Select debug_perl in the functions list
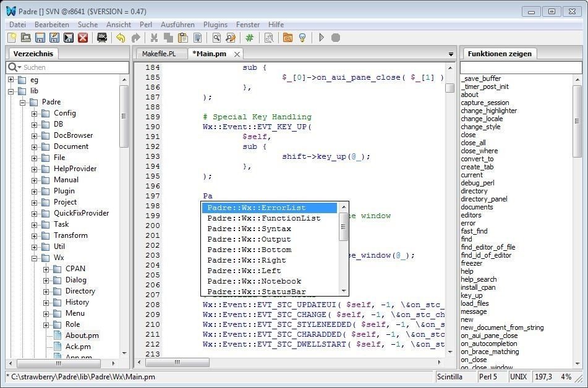 (x=477, y=183)
